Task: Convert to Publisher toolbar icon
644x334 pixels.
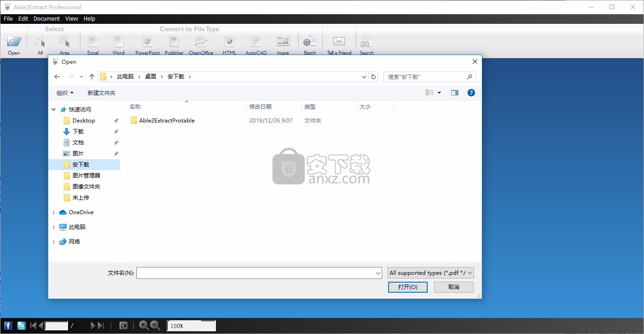Action: pyautogui.click(x=174, y=42)
